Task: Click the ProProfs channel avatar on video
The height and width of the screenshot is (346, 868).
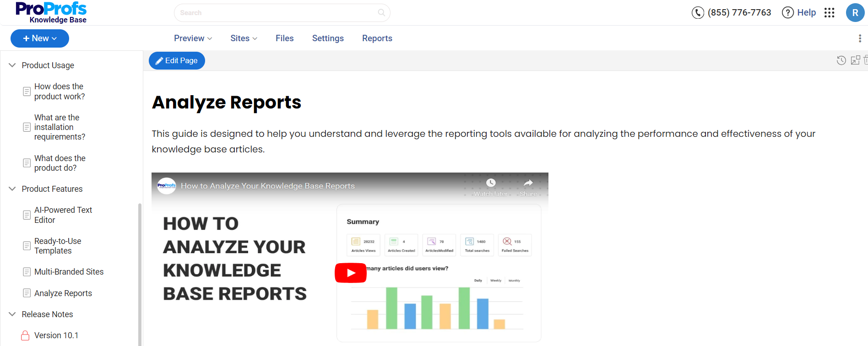Action: 167,186
